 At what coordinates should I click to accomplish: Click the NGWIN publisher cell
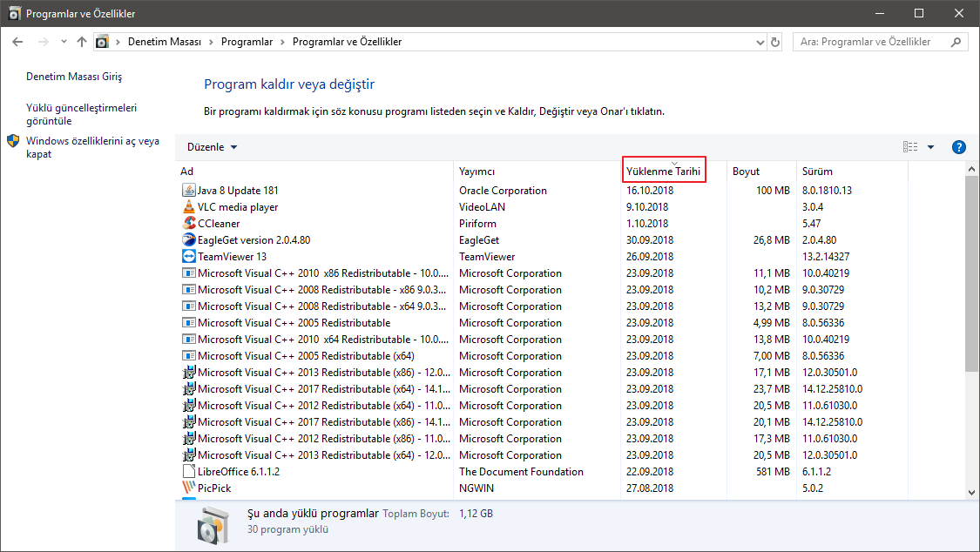(x=476, y=488)
